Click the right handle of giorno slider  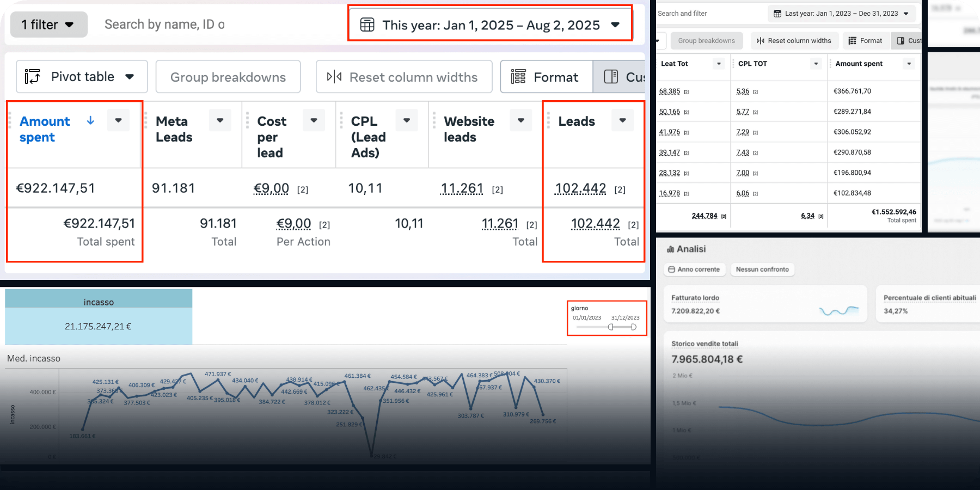click(633, 327)
